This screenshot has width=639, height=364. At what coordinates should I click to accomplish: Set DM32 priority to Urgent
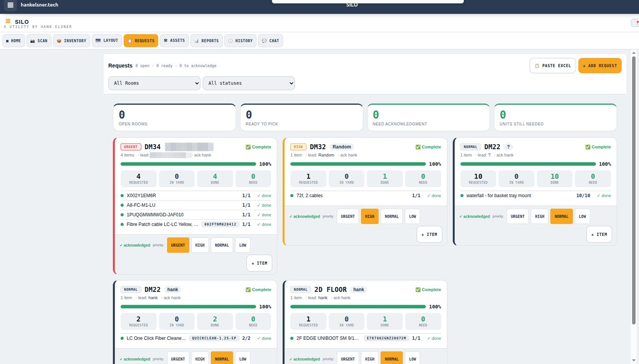[348, 216]
